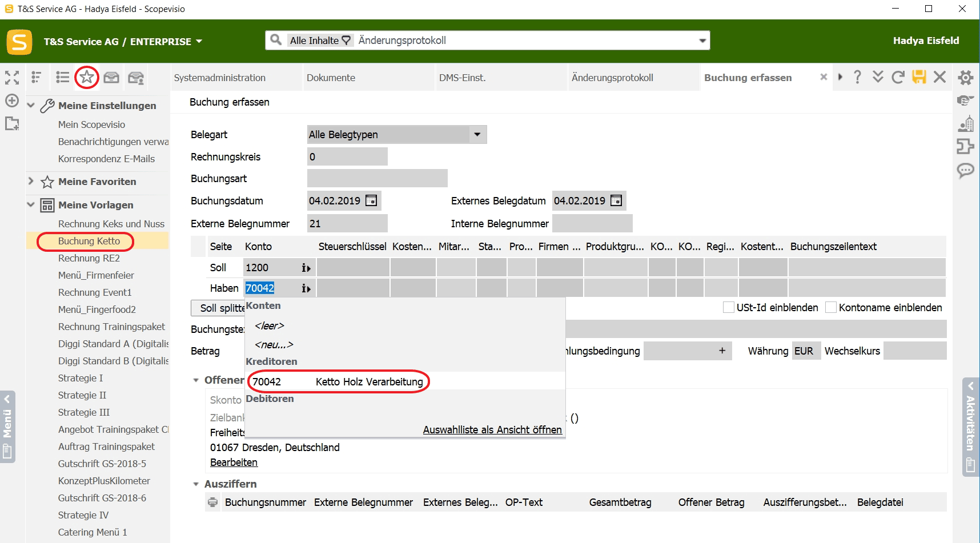Click the circled plus add icon

[12, 100]
